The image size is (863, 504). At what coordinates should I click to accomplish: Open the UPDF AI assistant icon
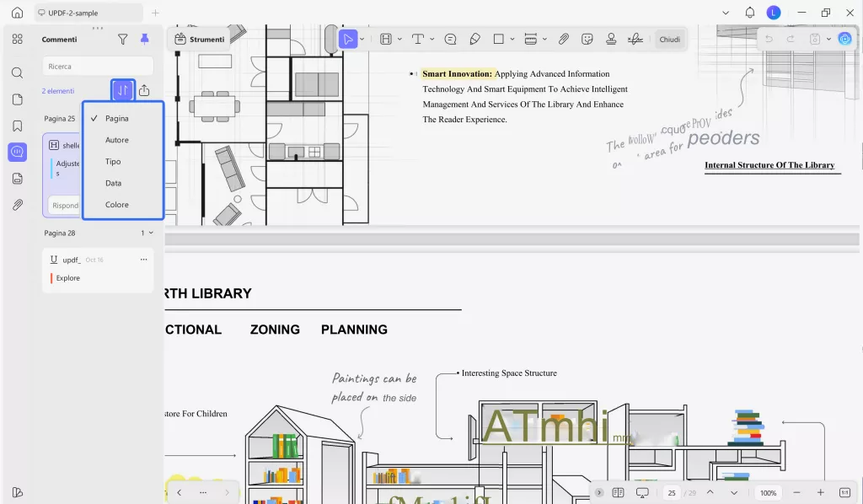point(844,39)
